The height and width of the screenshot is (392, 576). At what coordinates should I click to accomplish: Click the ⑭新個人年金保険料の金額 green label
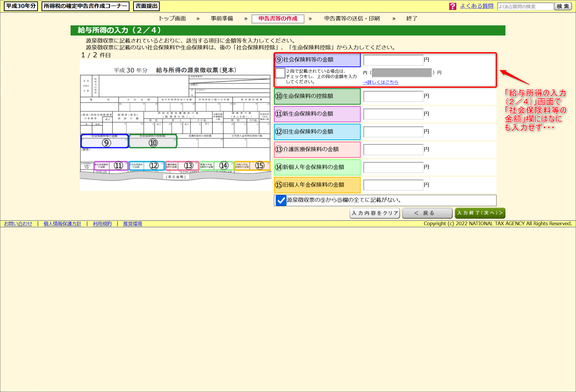tap(317, 167)
